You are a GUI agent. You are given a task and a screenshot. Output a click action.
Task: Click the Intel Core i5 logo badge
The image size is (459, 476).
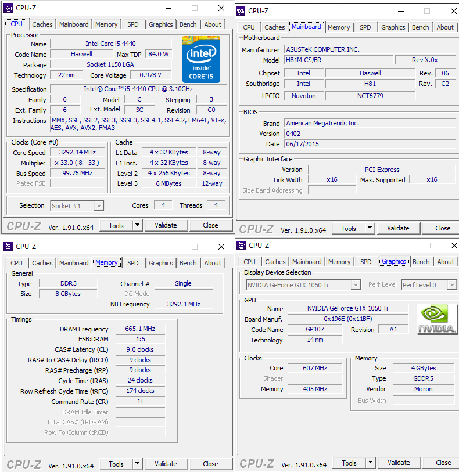click(201, 59)
